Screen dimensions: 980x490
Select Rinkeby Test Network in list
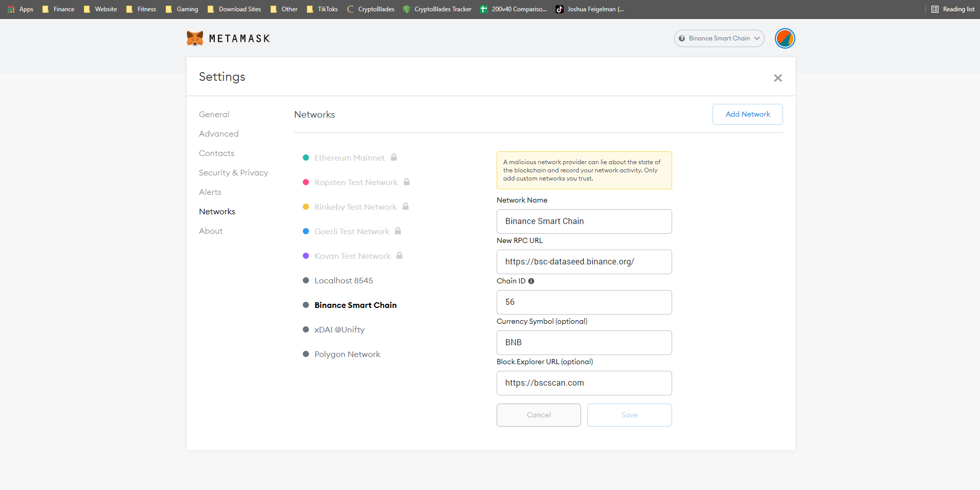[355, 207]
